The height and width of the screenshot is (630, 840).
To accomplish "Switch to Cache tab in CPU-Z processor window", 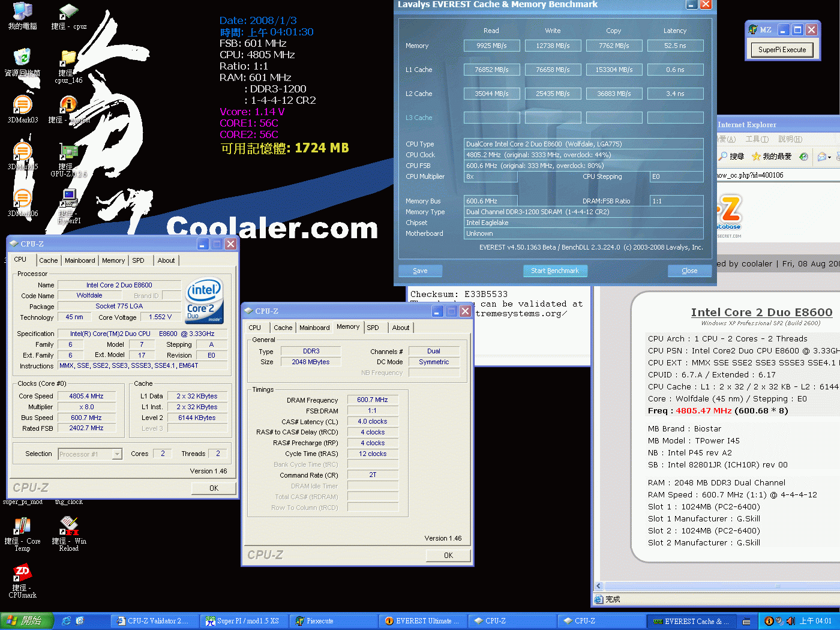I will point(49,260).
